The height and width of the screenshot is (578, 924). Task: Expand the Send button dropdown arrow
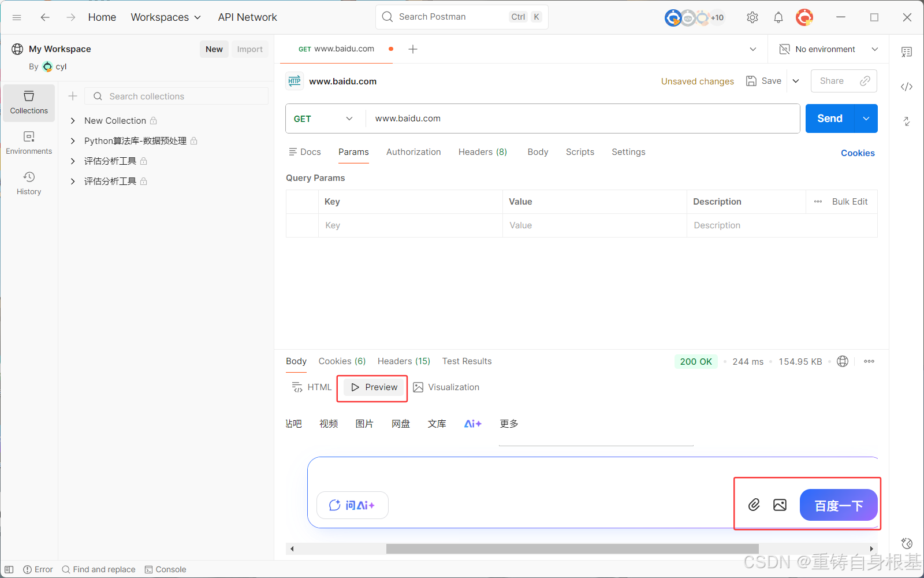click(x=866, y=118)
